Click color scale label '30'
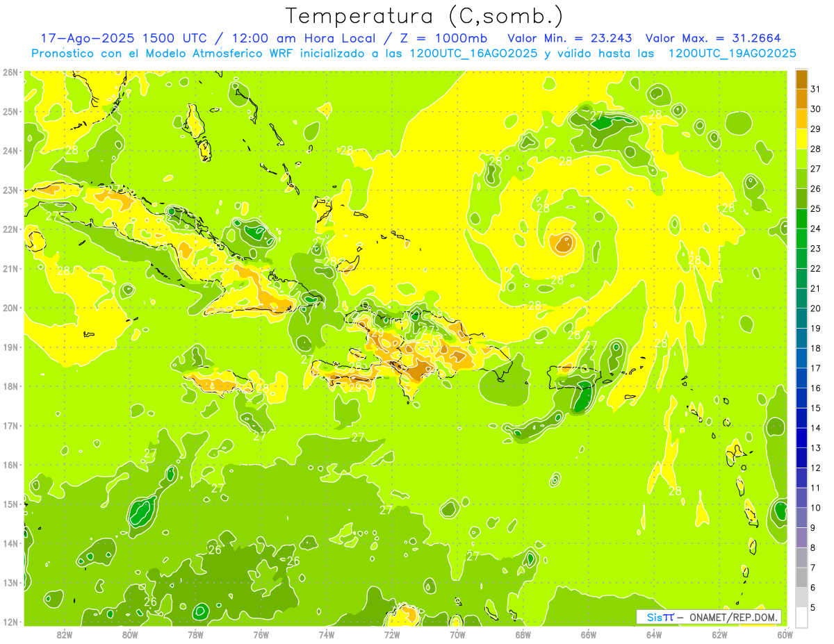Image resolution: width=834 pixels, height=644 pixels. coord(815,109)
